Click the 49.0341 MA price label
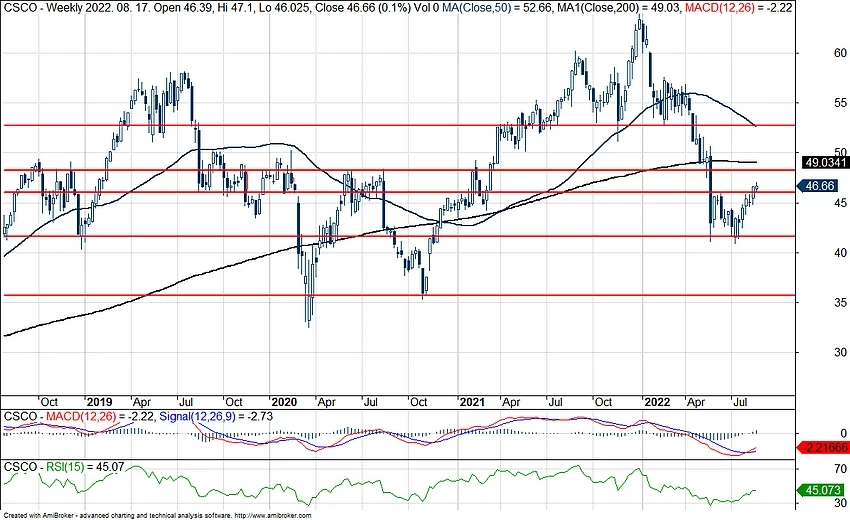 (826, 162)
